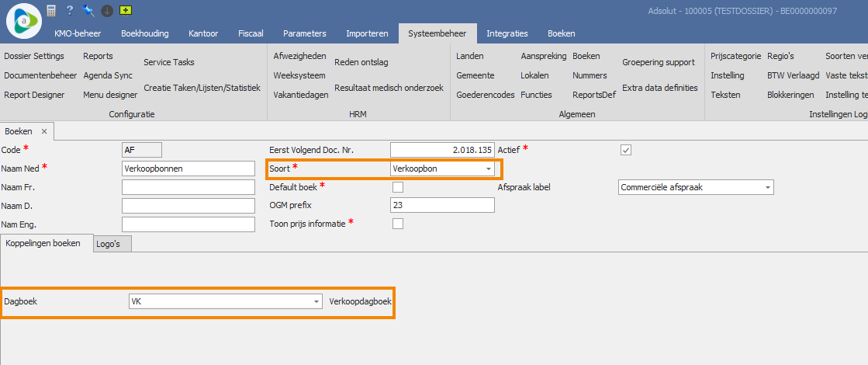Click the Verkoopdagboek label text

(x=360, y=301)
